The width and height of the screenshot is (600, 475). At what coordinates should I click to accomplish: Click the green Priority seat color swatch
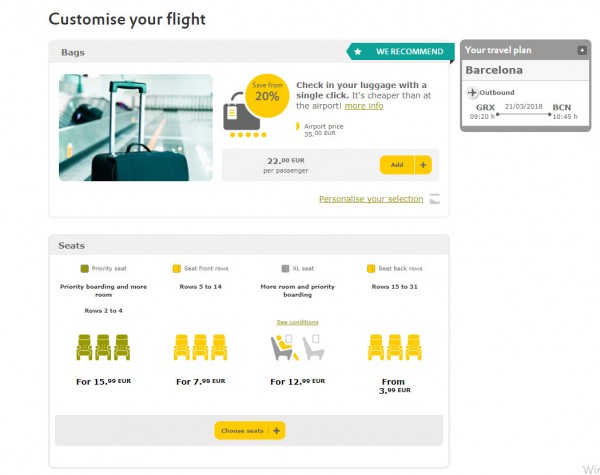point(85,269)
